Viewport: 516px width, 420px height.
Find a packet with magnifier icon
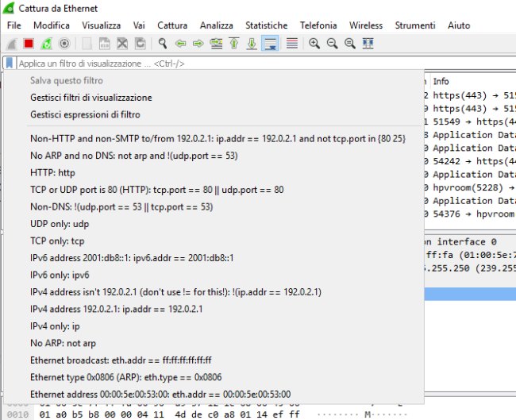[163, 44]
